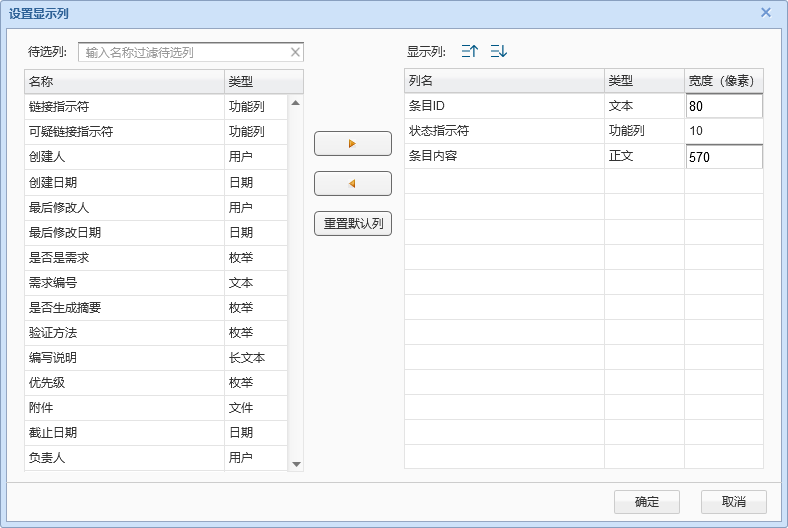This screenshot has height=528, width=788.
Task: Select 状态指示符 in the display columns
Action: tap(504, 131)
